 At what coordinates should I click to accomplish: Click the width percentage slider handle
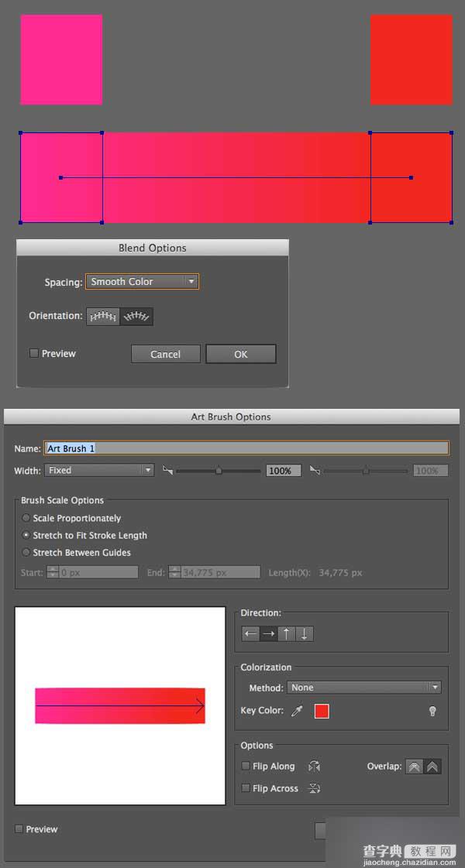(219, 471)
